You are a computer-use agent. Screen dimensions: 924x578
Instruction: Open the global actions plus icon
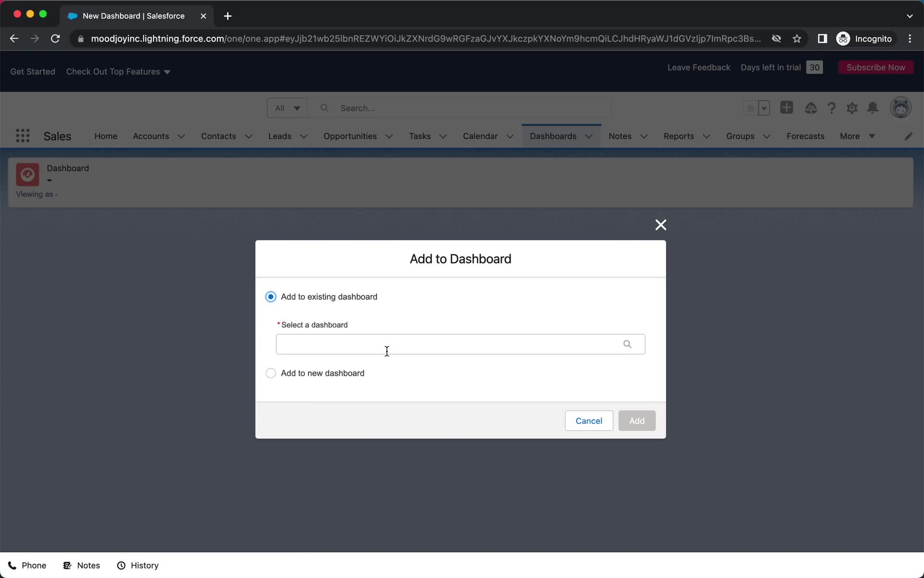click(786, 107)
